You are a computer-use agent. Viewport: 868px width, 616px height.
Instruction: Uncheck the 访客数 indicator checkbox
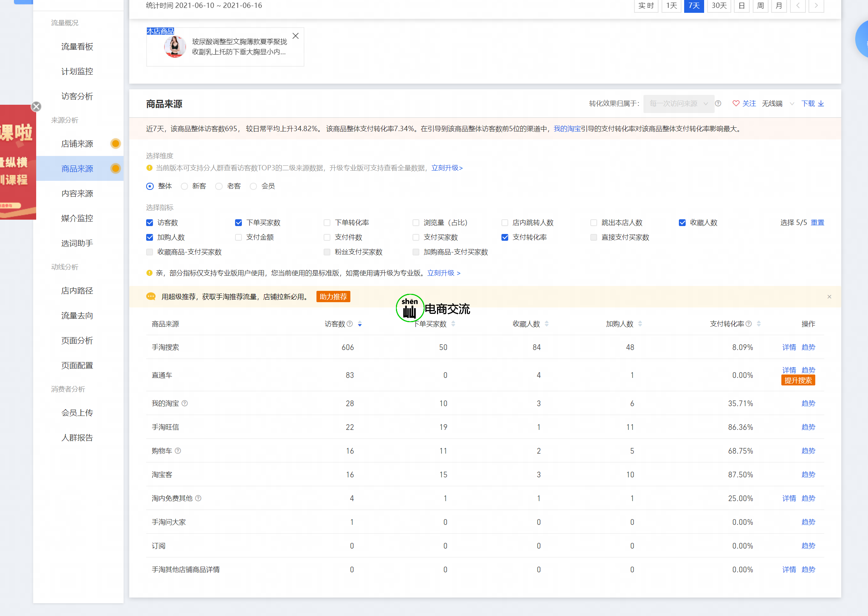pos(150,223)
